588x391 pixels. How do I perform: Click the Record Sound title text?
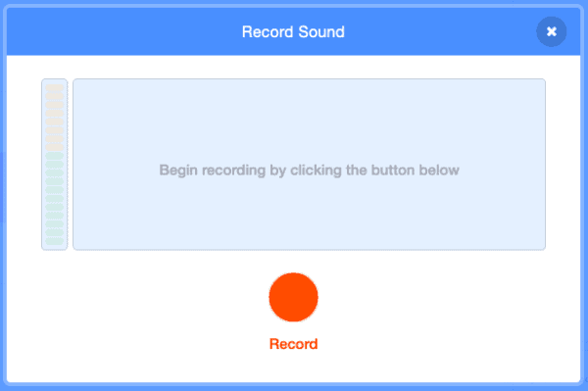coord(293,32)
